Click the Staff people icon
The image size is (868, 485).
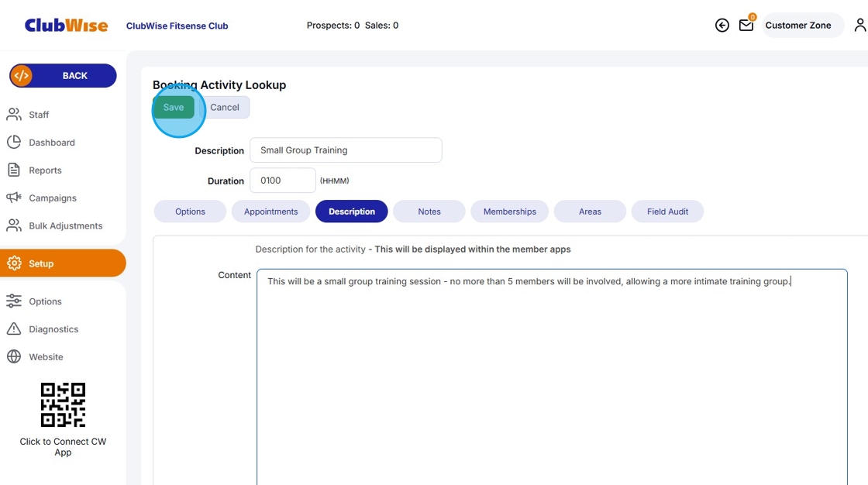coord(14,115)
